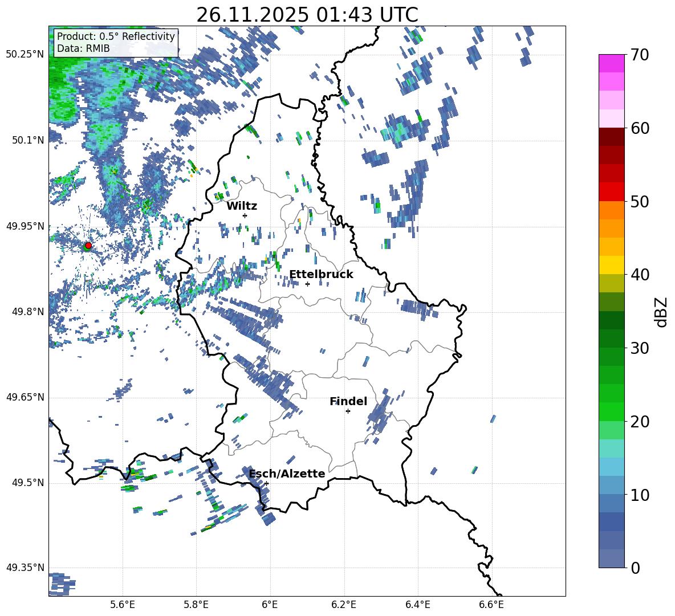Click the 49.35°N latitude tick label
Screen dimensions: 675x616
click(25, 568)
